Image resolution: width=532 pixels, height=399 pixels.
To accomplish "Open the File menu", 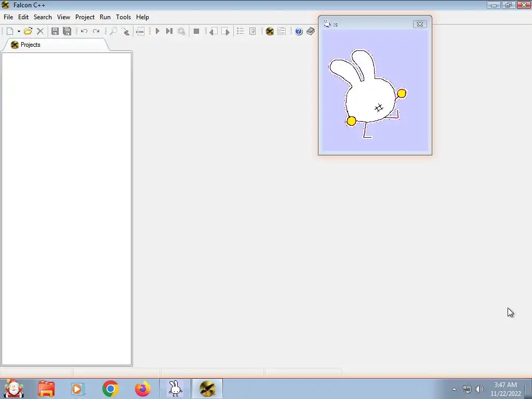I will point(8,17).
